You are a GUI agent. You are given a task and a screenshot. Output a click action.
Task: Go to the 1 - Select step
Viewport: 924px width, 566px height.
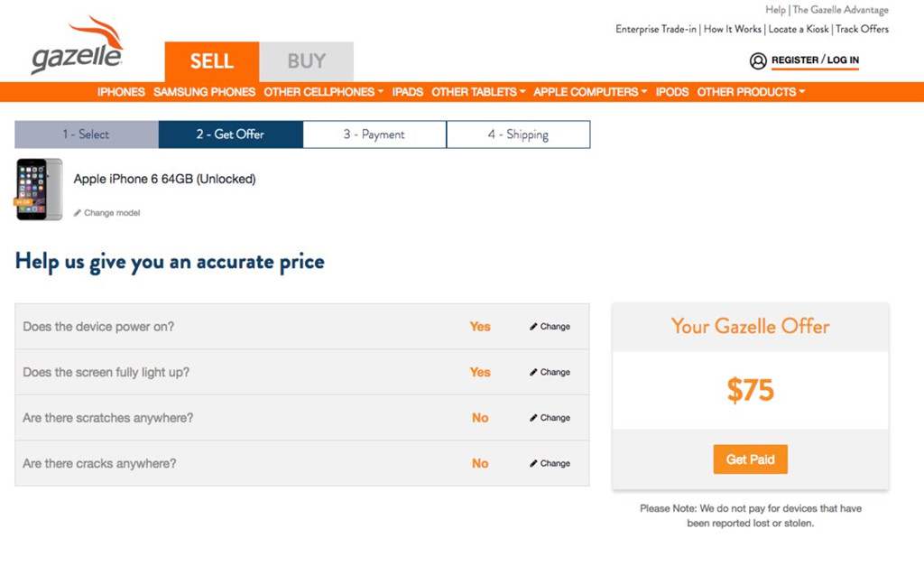pos(86,134)
